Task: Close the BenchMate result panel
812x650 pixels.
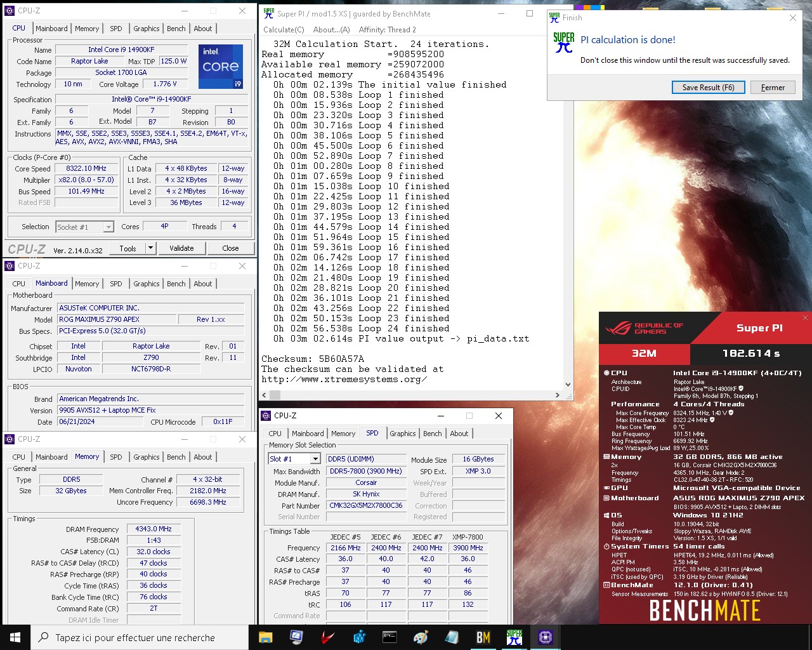Action: (x=805, y=318)
